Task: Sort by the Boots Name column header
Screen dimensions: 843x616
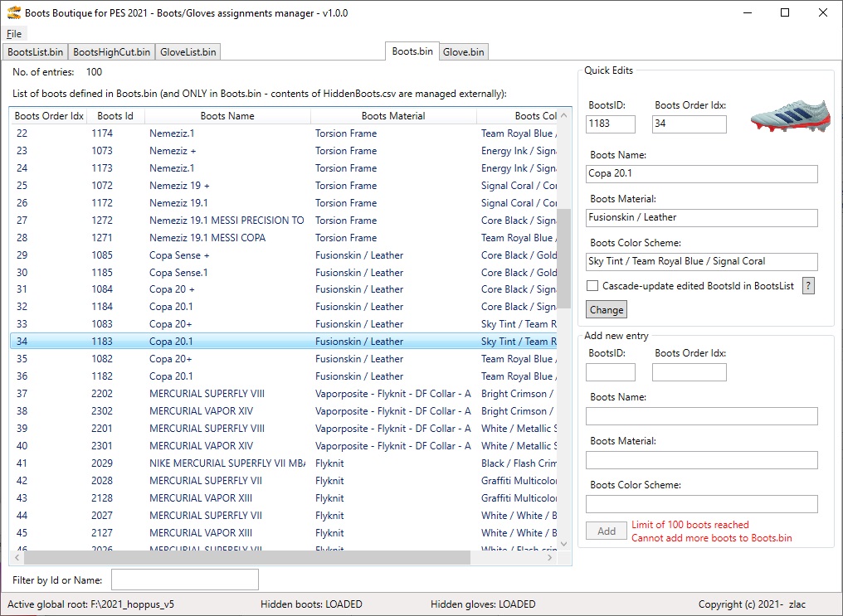Action: (x=227, y=116)
